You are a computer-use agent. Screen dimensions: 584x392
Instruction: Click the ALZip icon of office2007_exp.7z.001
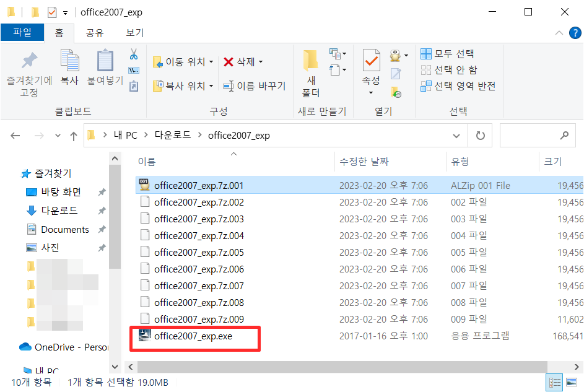click(144, 185)
